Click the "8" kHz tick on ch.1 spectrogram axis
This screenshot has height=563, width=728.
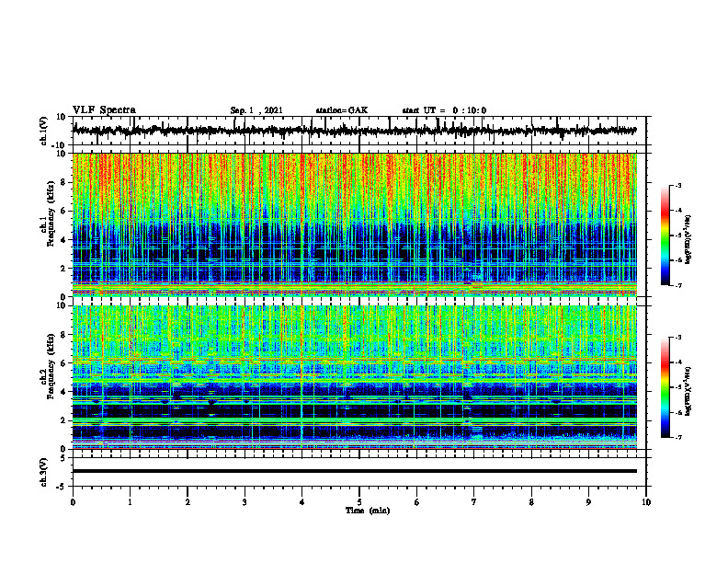[63, 182]
